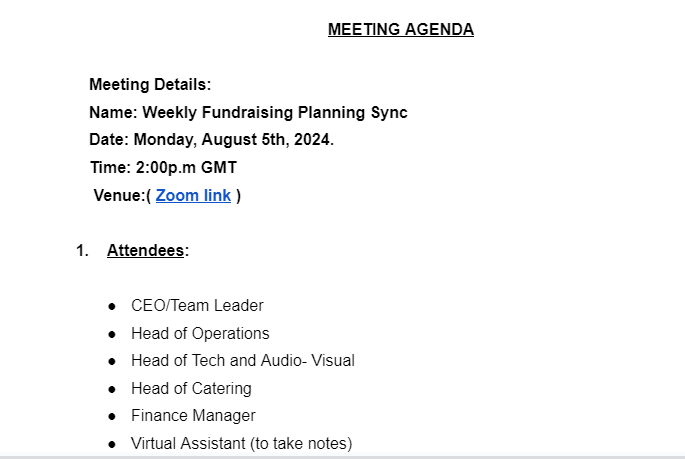This screenshot has width=685, height=459.
Task: Click the Finance Manager list item
Action: (193, 416)
